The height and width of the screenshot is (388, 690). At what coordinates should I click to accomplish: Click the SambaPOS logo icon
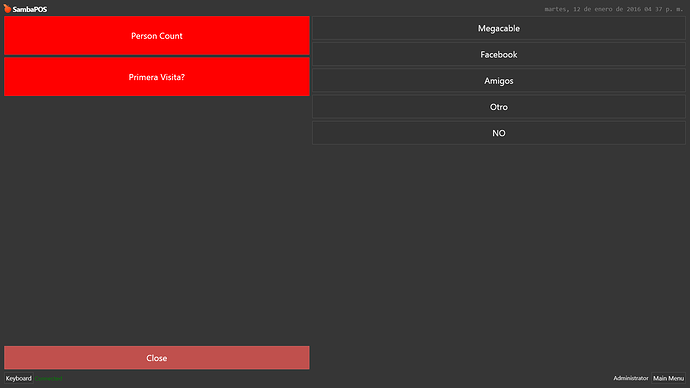tap(7, 8)
